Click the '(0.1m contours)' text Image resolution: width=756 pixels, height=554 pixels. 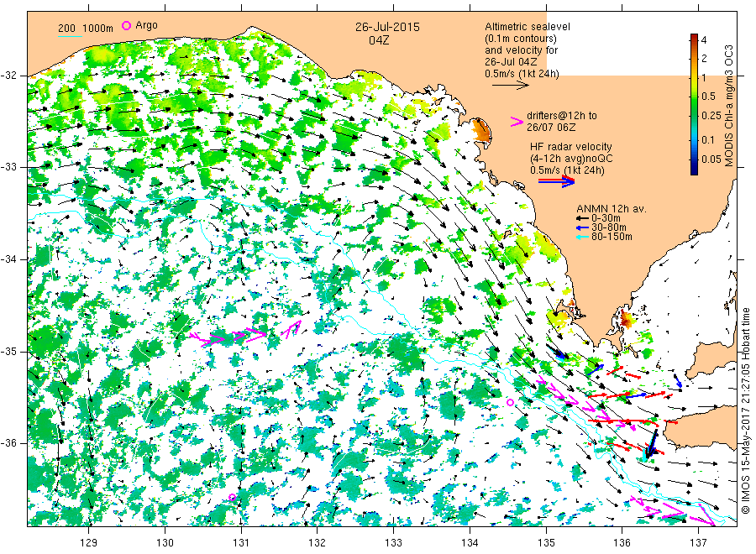(x=521, y=39)
